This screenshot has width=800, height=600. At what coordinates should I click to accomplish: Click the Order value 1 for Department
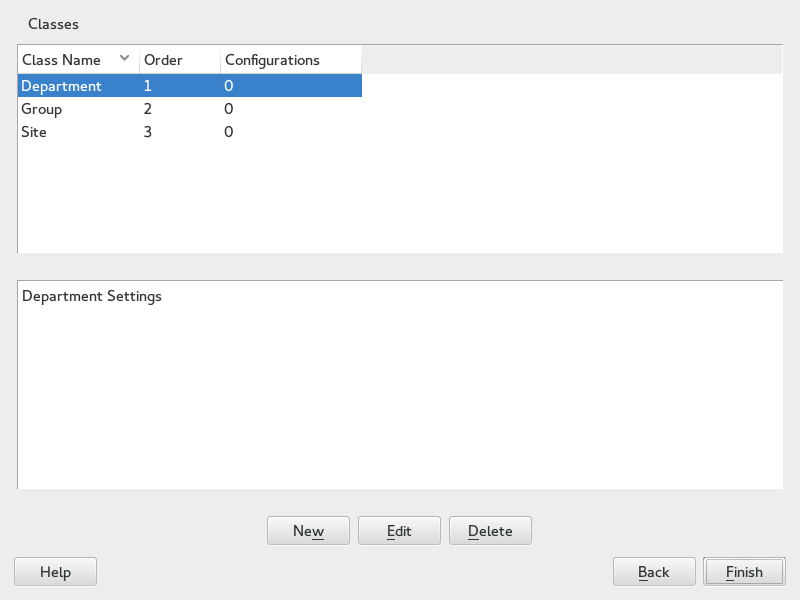[x=148, y=86]
